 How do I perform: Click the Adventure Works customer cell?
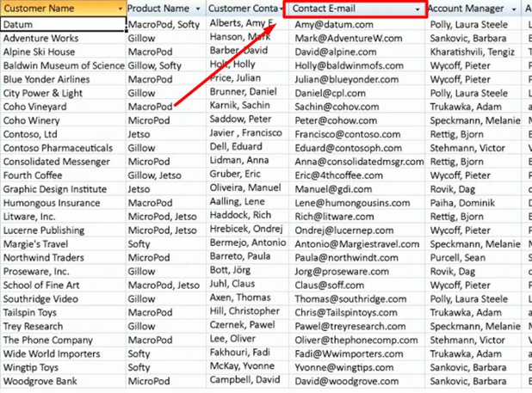[63, 39]
